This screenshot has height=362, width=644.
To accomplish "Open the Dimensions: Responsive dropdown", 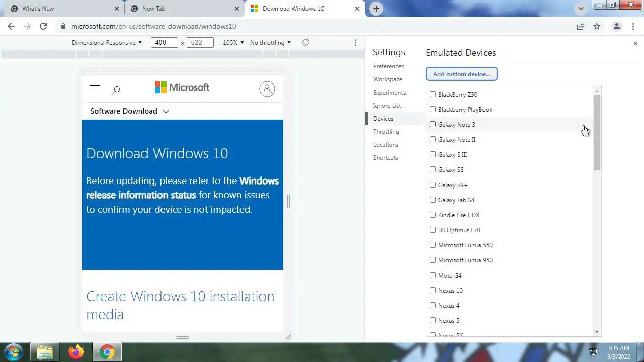I will pos(107,43).
